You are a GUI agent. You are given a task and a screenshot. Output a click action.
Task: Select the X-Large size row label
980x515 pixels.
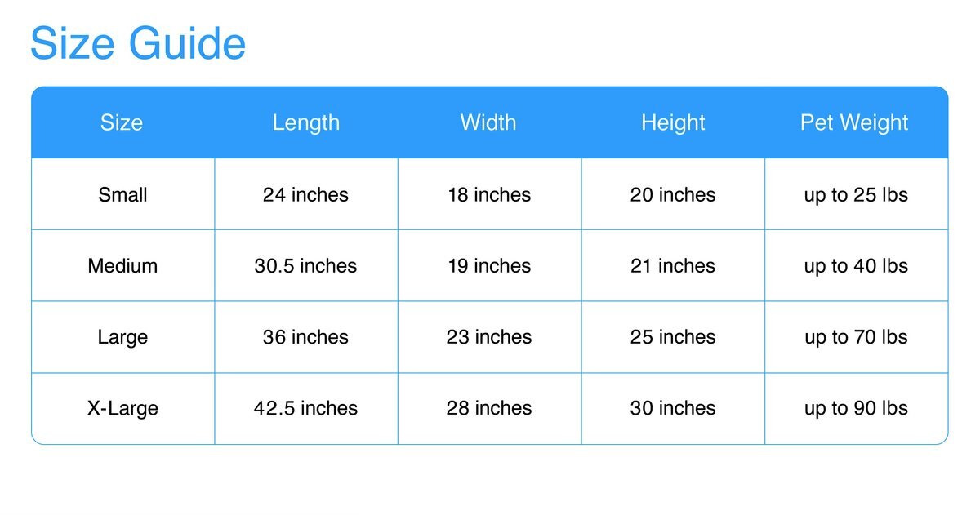[122, 408]
